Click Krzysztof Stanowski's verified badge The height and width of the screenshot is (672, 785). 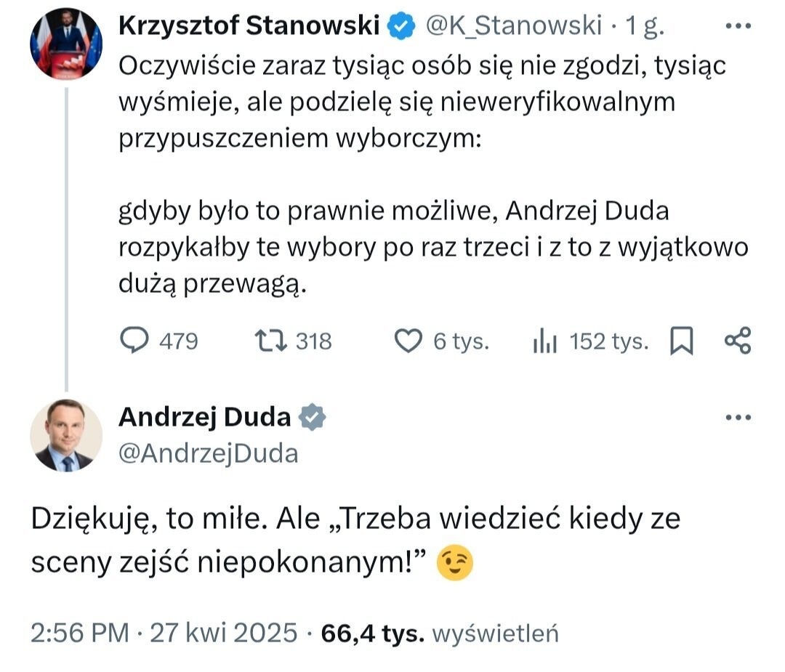pyautogui.click(x=399, y=26)
